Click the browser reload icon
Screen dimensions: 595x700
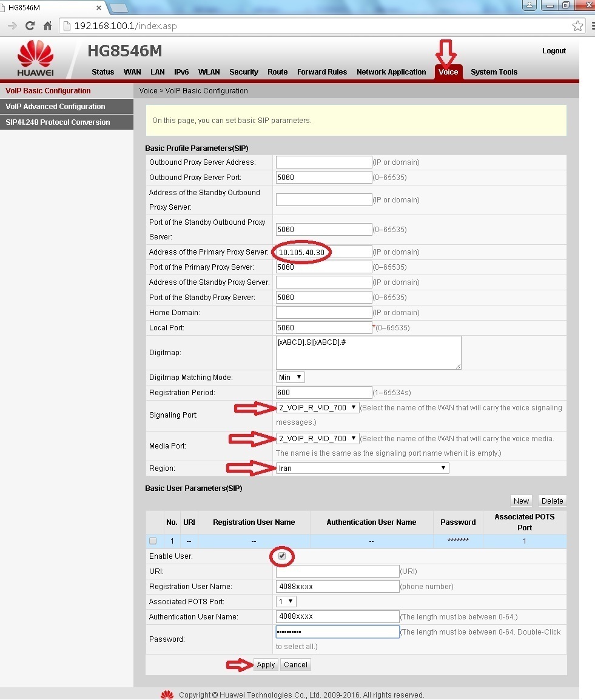coord(30,26)
